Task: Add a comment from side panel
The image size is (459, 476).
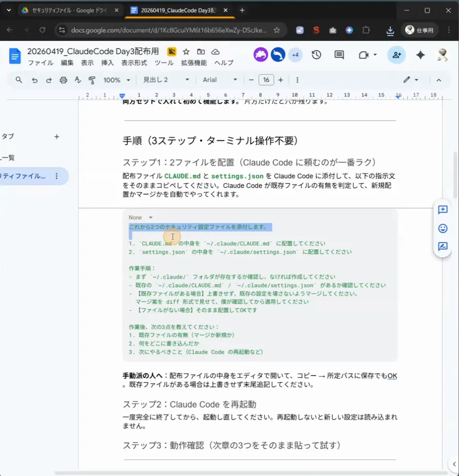Action: coord(442,210)
